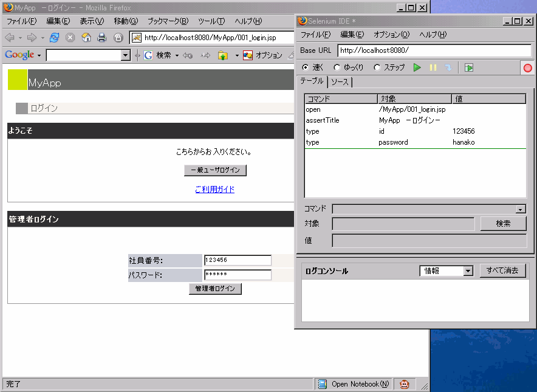Click Firefox Back arrow button
Image resolution: width=537 pixels, height=392 pixels.
[x=10, y=37]
